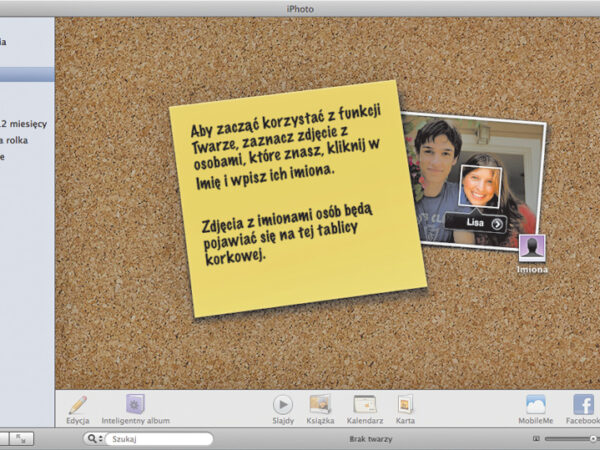
Task: Open the Kalendarz calendar creator
Action: pos(365,404)
